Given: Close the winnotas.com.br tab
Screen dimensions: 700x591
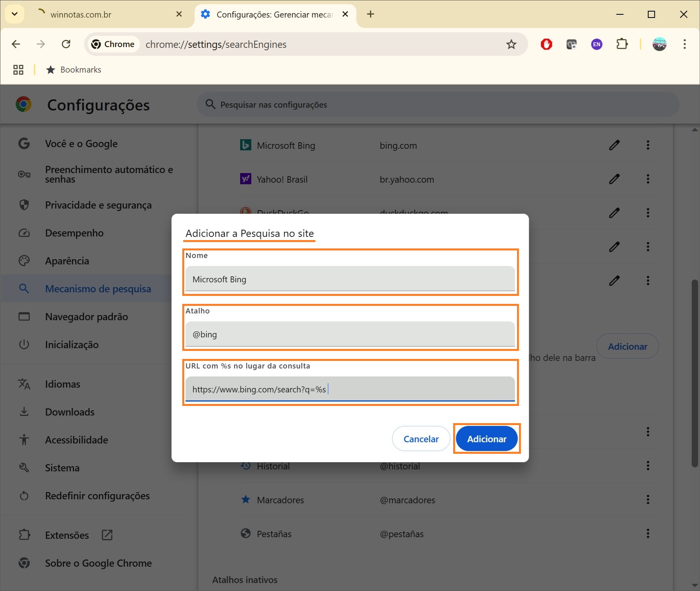Looking at the screenshot, I should click(179, 14).
